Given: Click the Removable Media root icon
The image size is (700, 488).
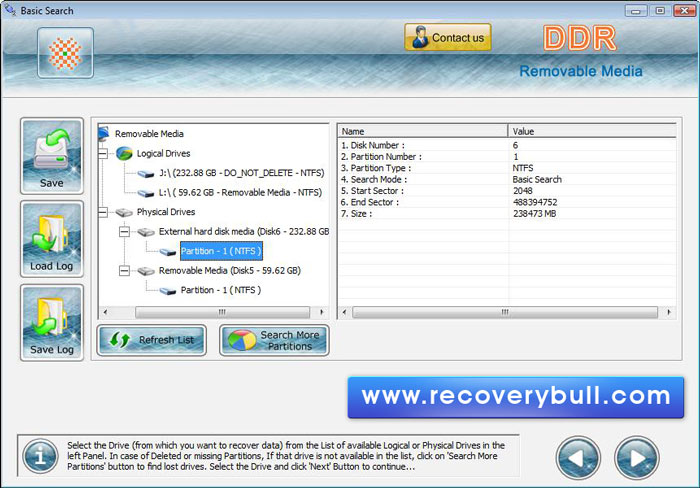Looking at the screenshot, I should (104, 133).
